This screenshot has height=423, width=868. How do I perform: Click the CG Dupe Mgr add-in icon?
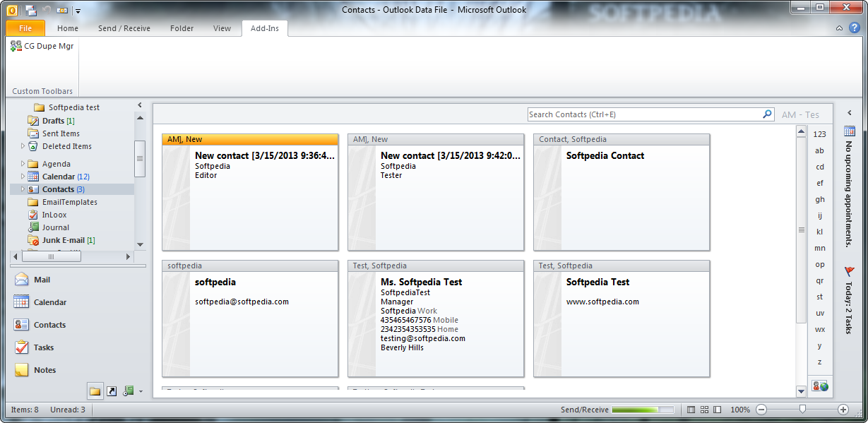[16, 46]
